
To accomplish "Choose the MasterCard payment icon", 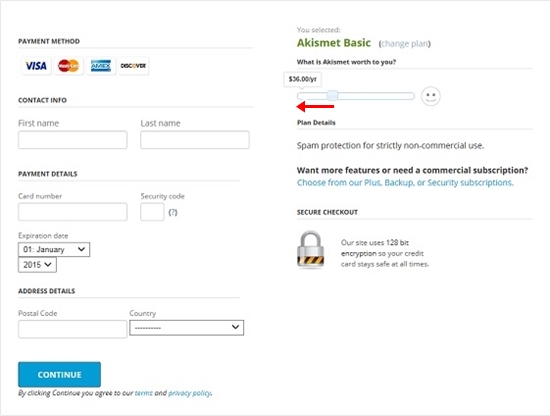I will [68, 66].
